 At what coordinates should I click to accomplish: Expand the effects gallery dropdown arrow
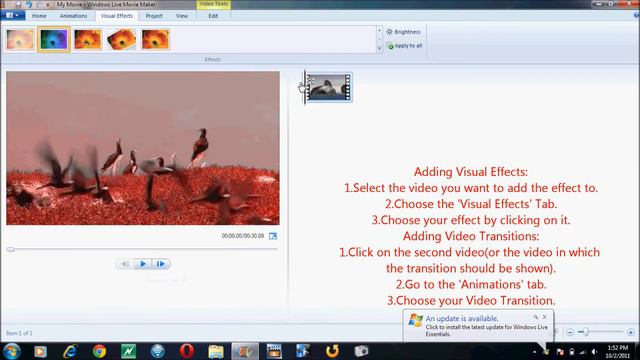click(379, 49)
